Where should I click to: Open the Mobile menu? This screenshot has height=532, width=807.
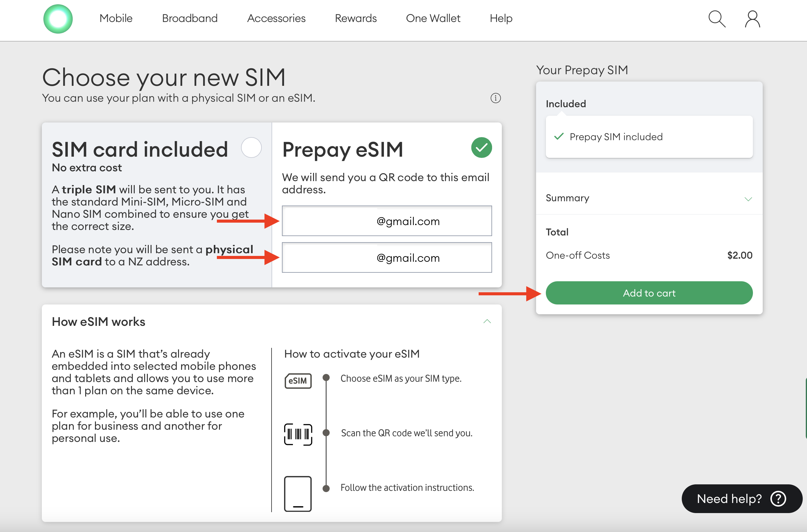pos(116,18)
